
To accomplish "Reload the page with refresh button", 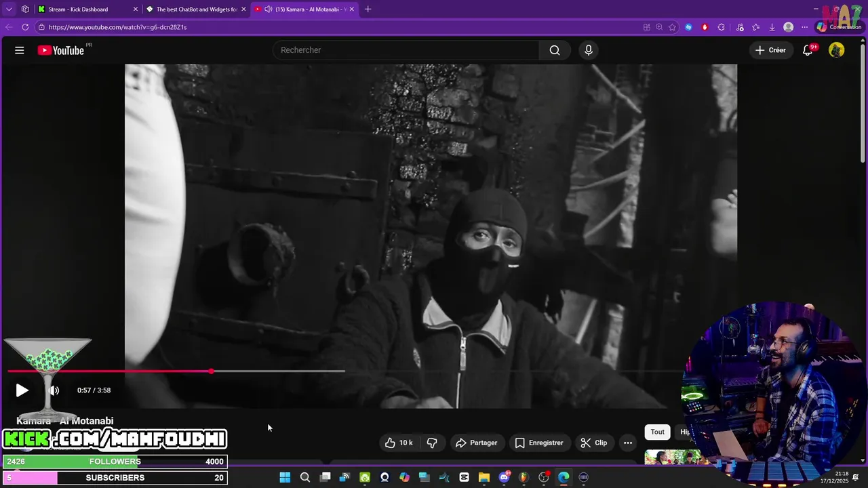I will coord(25,27).
